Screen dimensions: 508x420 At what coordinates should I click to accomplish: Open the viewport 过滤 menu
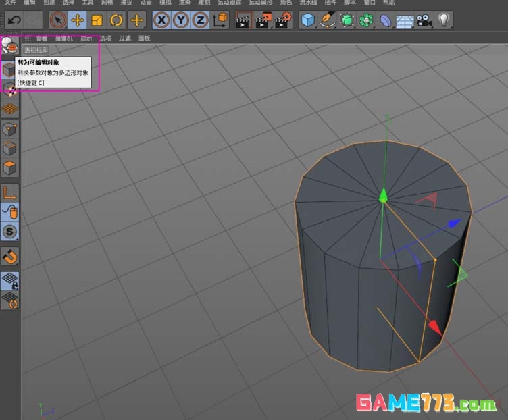[x=125, y=38]
